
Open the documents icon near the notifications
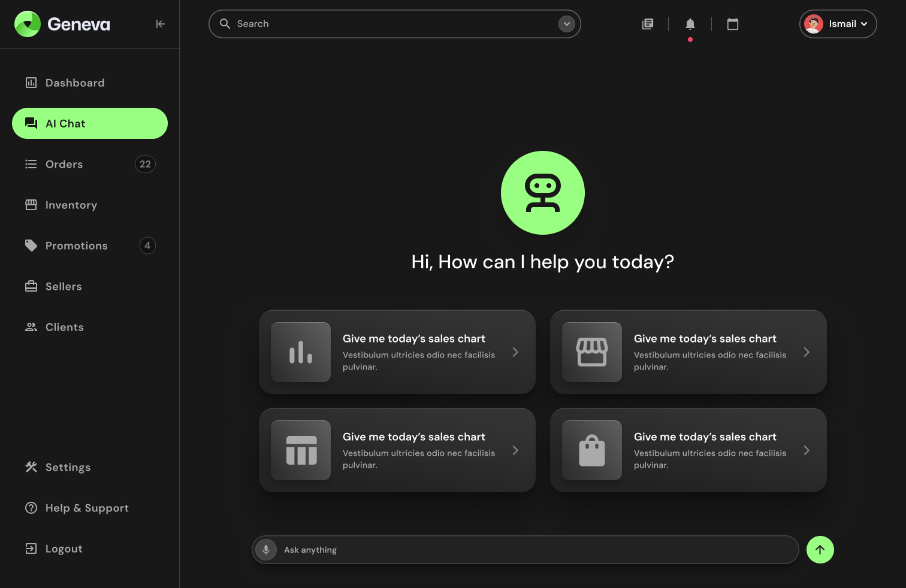(647, 23)
